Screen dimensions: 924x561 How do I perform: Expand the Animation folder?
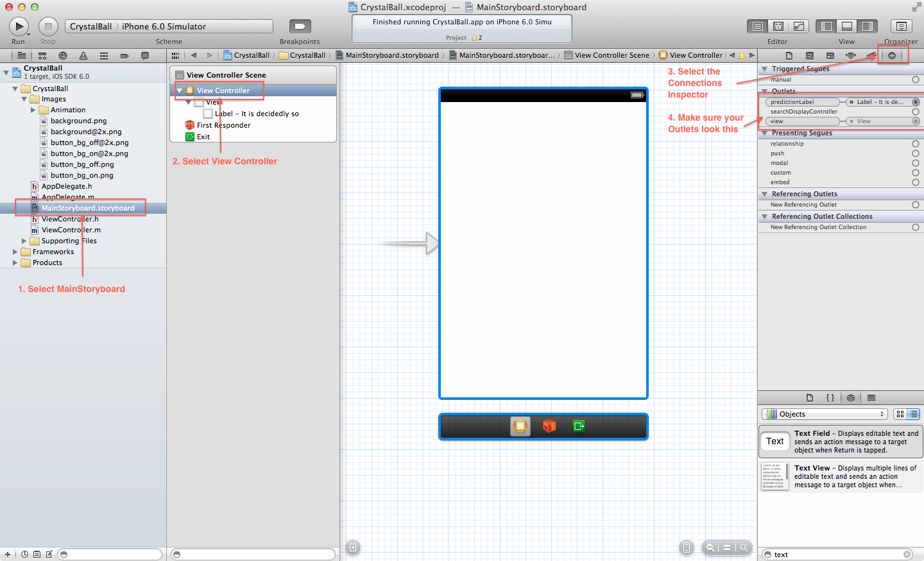(x=33, y=110)
